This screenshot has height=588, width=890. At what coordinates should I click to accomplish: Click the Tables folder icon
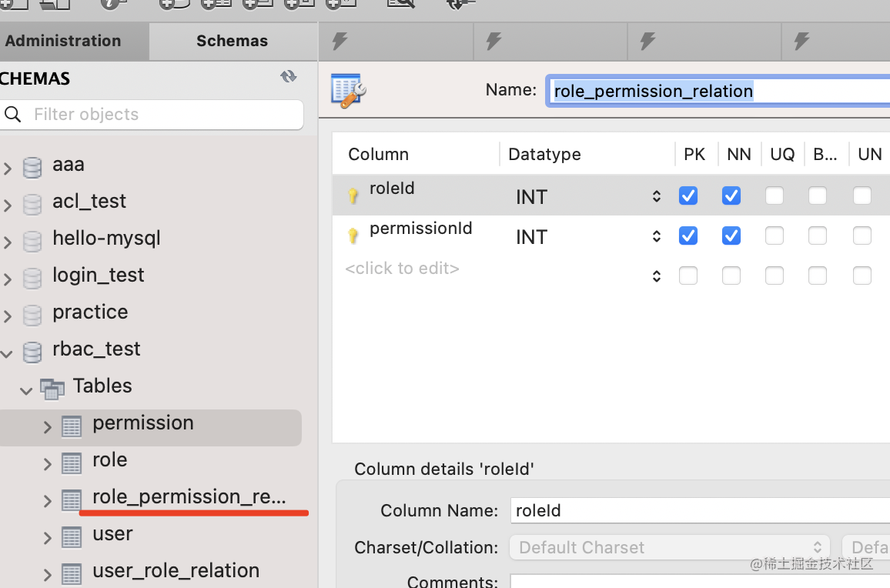(52, 389)
